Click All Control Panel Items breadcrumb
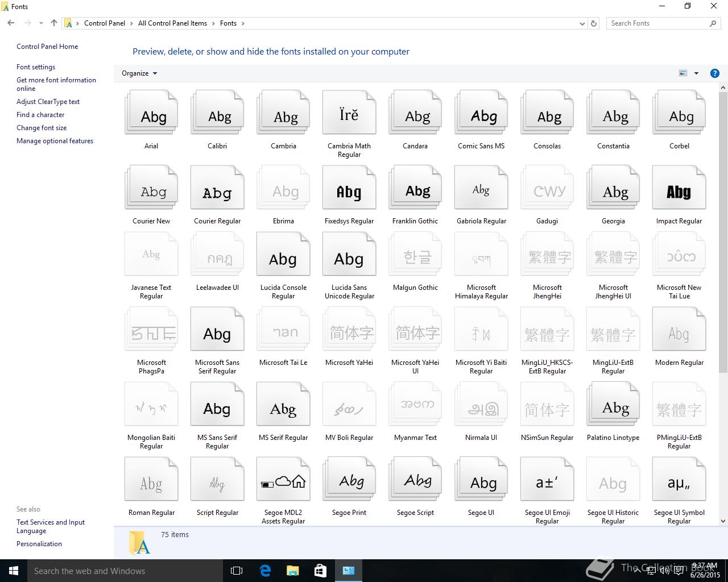Viewport: 728px width, 582px height. click(172, 23)
